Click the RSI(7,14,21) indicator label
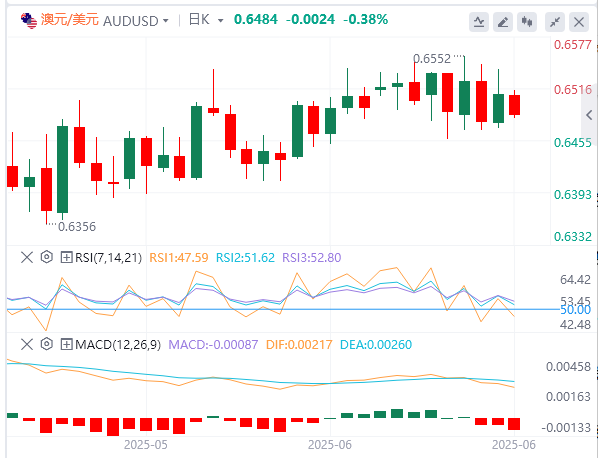 click(x=108, y=258)
